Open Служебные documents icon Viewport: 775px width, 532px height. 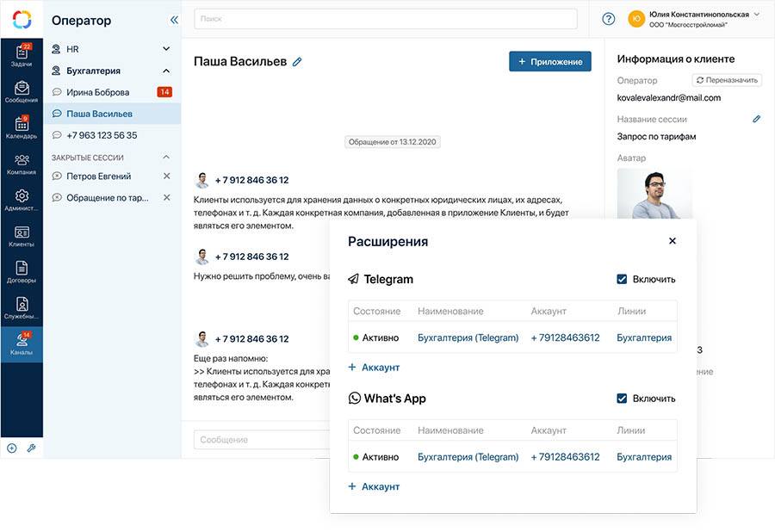pyautogui.click(x=22, y=304)
